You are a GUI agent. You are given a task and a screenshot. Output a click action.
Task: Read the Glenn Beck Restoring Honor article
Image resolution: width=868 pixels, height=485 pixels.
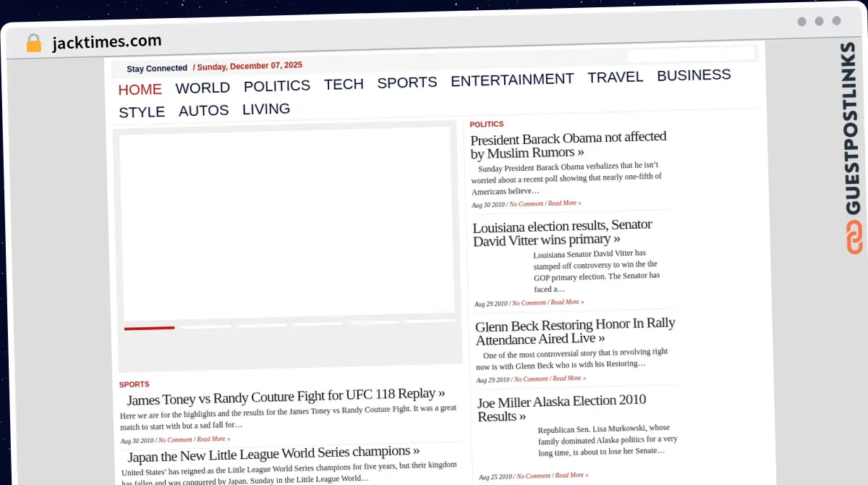click(574, 331)
